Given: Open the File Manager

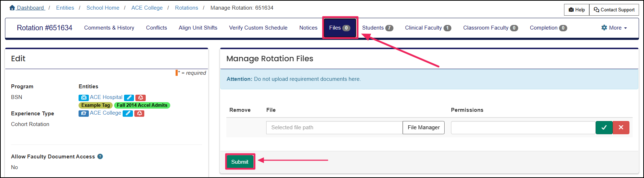Looking at the screenshot, I should click(424, 127).
